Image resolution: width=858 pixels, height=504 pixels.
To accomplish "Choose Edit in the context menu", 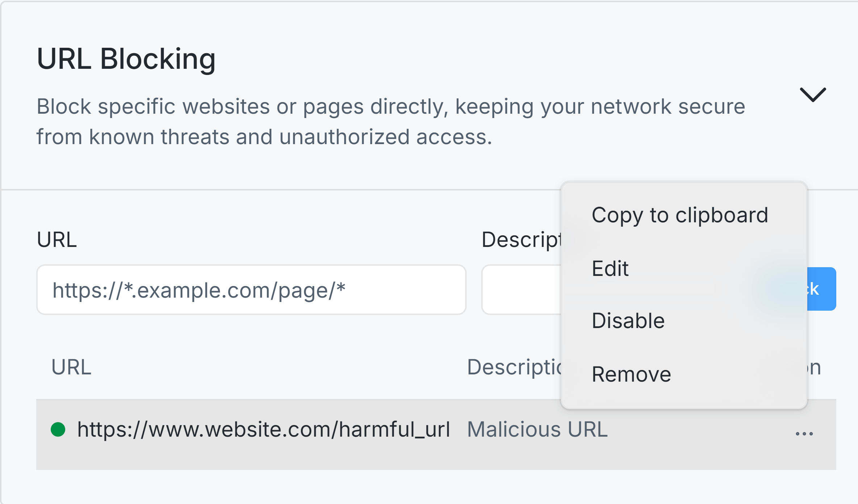I will click(x=610, y=268).
